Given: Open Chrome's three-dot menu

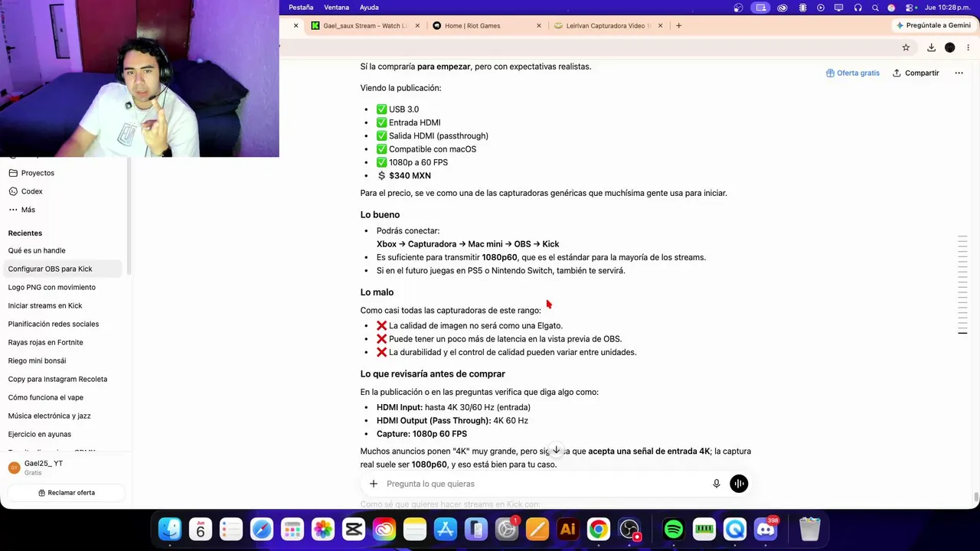Looking at the screenshot, I should click(x=969, y=47).
